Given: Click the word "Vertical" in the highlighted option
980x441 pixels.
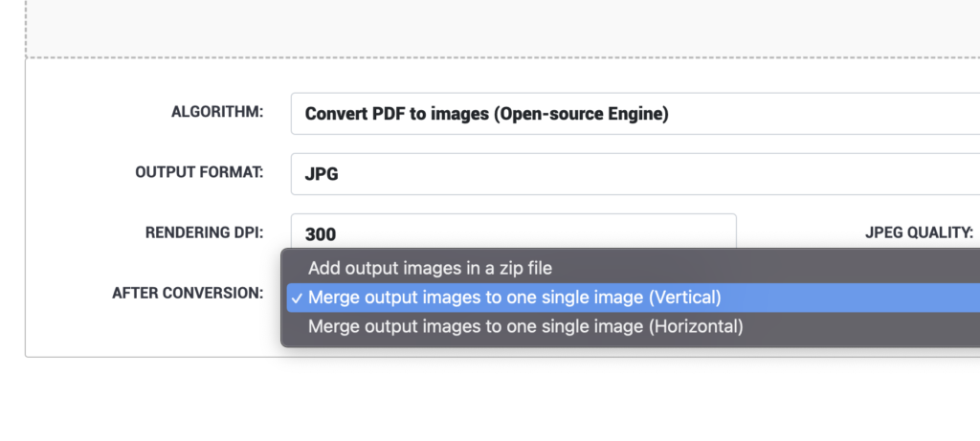Looking at the screenshot, I should pyautogui.click(x=685, y=298).
